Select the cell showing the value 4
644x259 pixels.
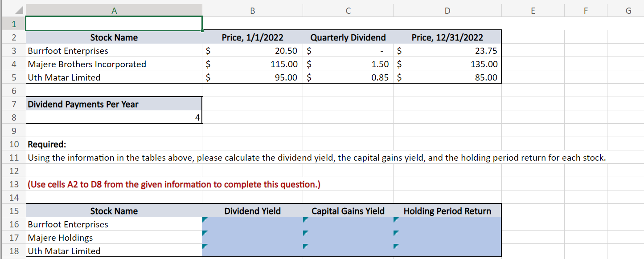pos(114,117)
